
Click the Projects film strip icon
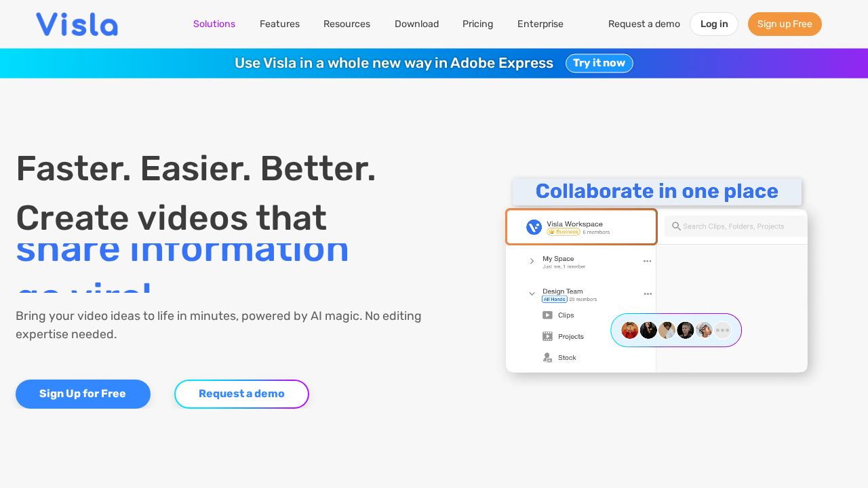tap(547, 336)
